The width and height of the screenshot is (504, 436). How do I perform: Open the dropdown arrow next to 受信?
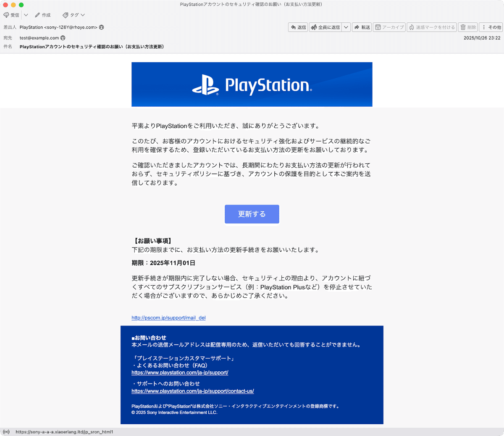pos(26,15)
